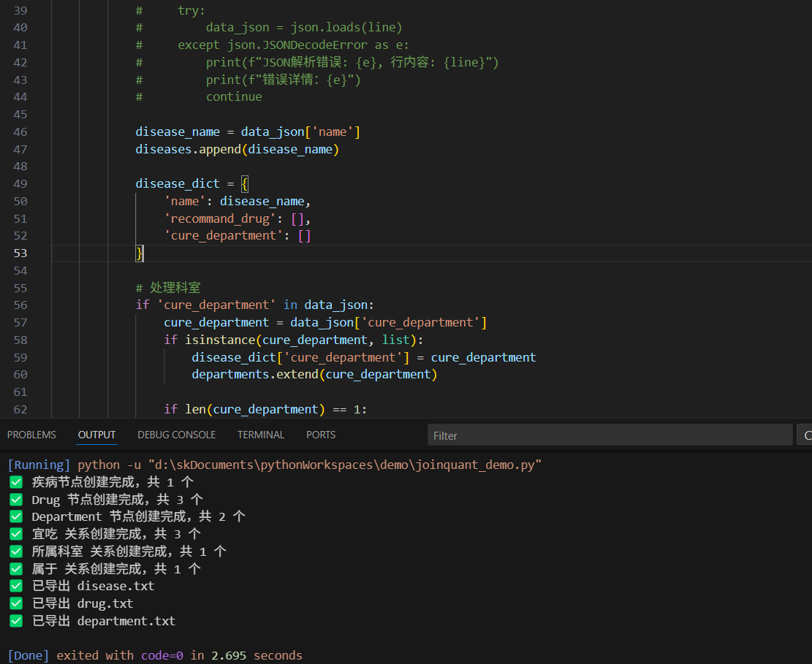Viewport: 812px width, 664px height.
Task: Click 'departments.extend(cure_department)' code line
Action: pos(314,374)
